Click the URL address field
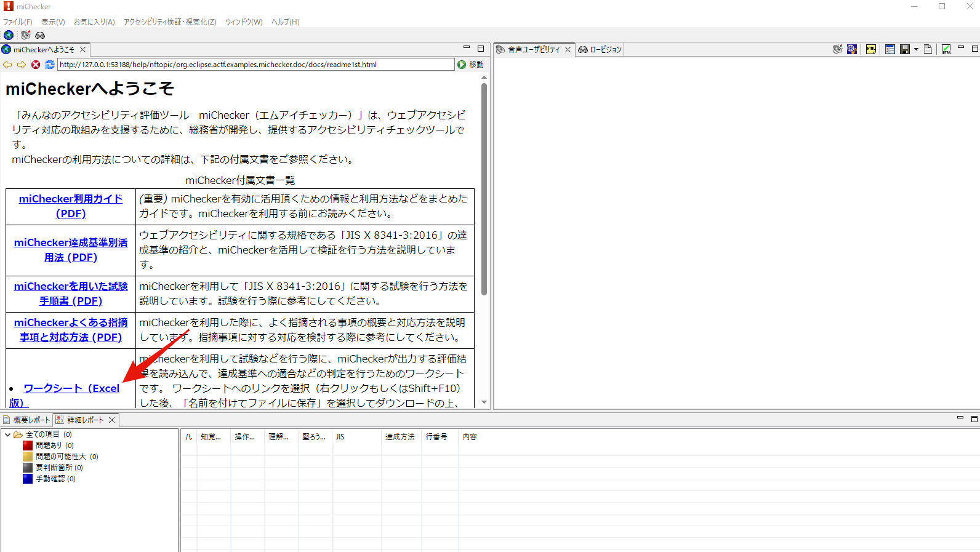The width and height of the screenshot is (980, 552). tap(256, 65)
